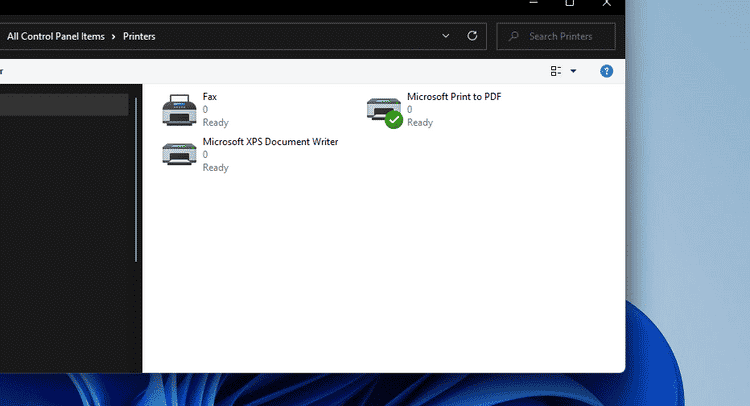Select the Microsoft Print to PDF printer icon
This screenshot has height=406, width=750.
click(x=383, y=109)
